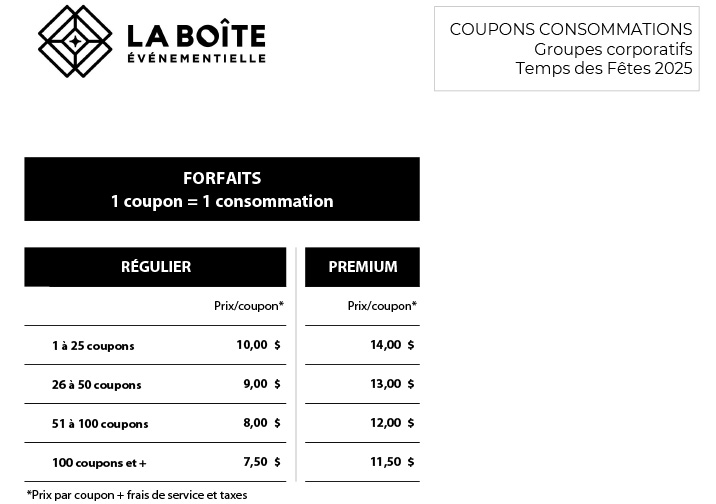Viewport: 716px width, 504px height.
Task: Click the 8,00 $ regular price
Action: coord(261,423)
